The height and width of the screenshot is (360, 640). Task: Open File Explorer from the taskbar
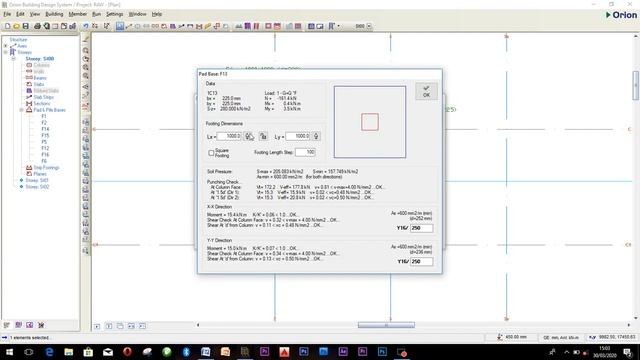[x=69, y=352]
